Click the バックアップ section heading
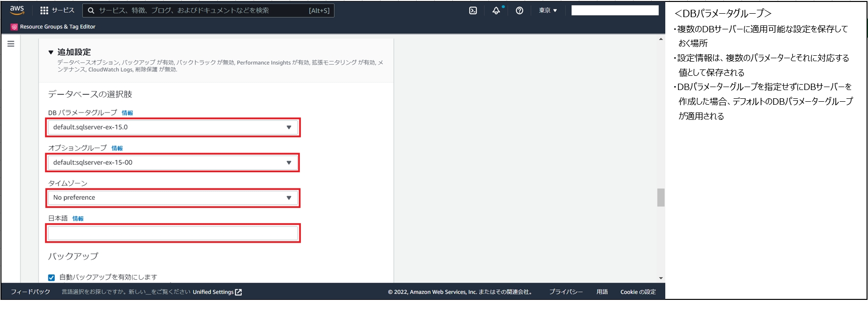 pyautogui.click(x=73, y=256)
